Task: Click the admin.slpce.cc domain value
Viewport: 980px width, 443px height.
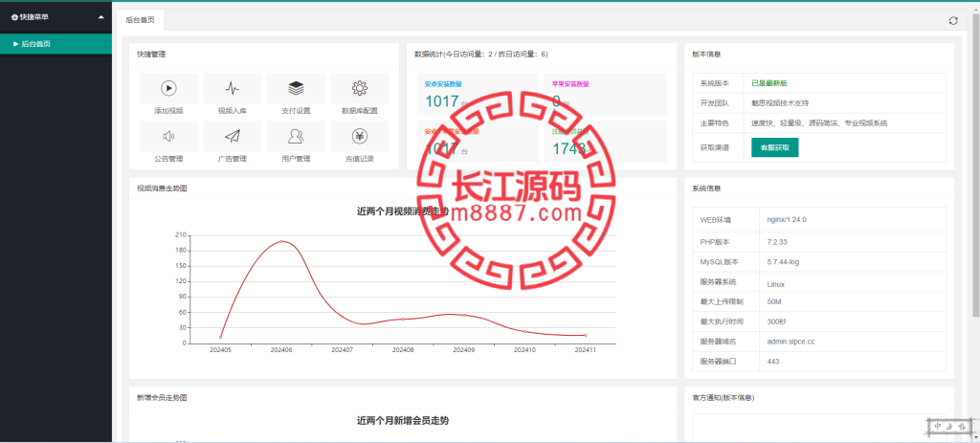Action: point(791,342)
